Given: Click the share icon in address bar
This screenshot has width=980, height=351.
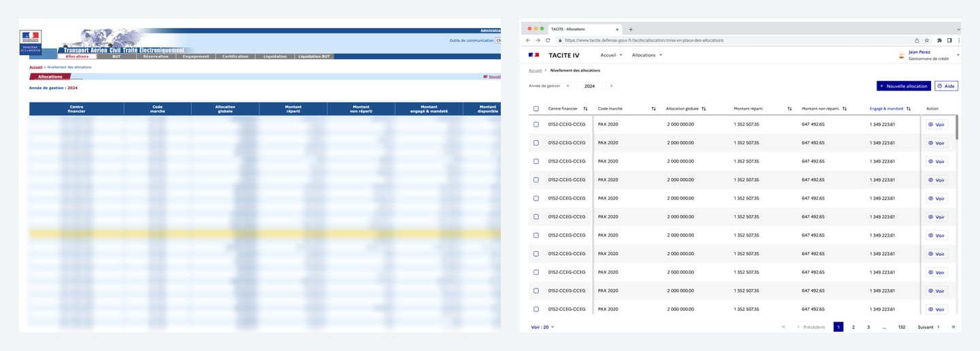Looking at the screenshot, I should [x=917, y=40].
